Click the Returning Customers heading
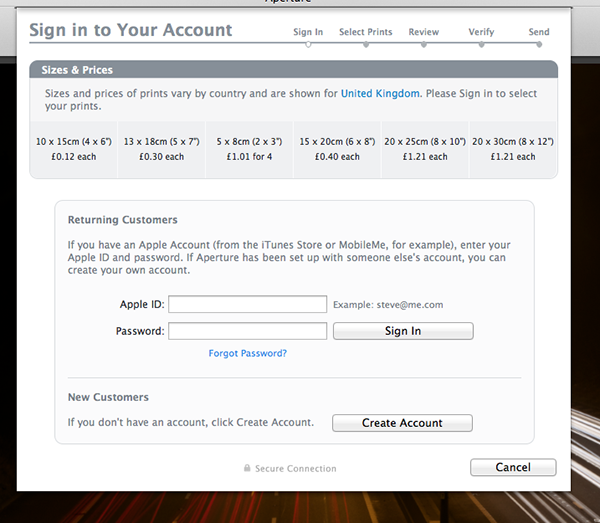This screenshot has height=523, width=600. [122, 220]
